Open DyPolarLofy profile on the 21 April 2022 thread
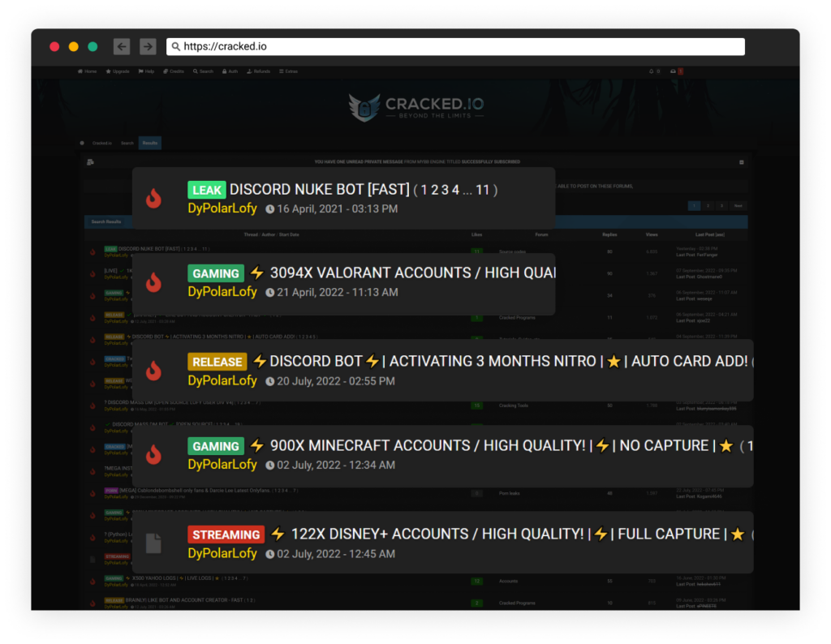831x644 pixels. click(222, 292)
